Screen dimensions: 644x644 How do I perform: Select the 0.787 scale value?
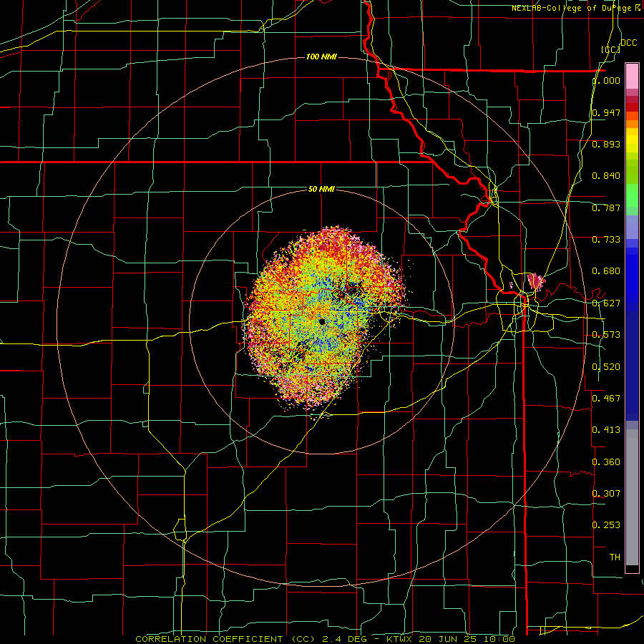click(606, 208)
